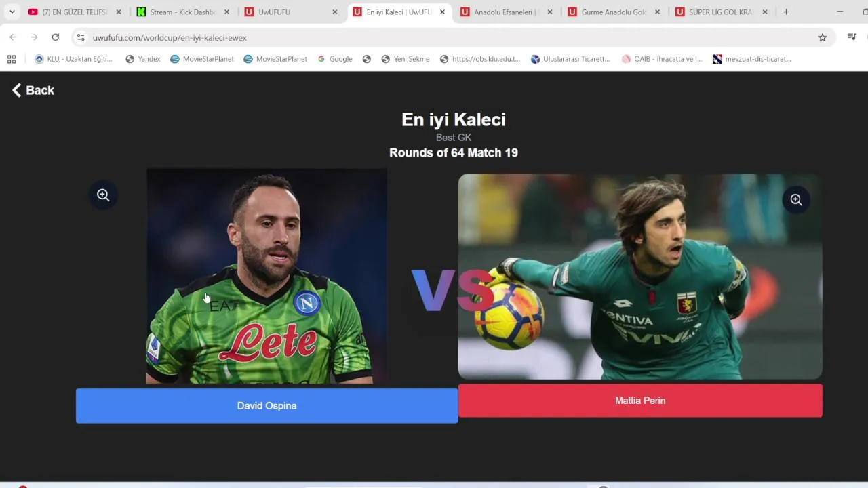Image resolution: width=868 pixels, height=488 pixels.
Task: Bookmark this page with star icon
Action: 823,37
